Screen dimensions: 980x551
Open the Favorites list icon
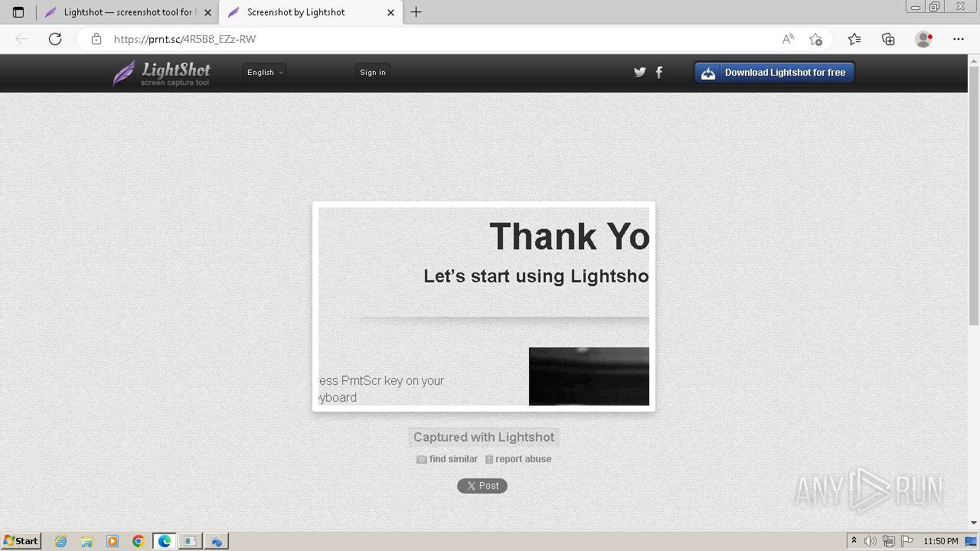854,39
